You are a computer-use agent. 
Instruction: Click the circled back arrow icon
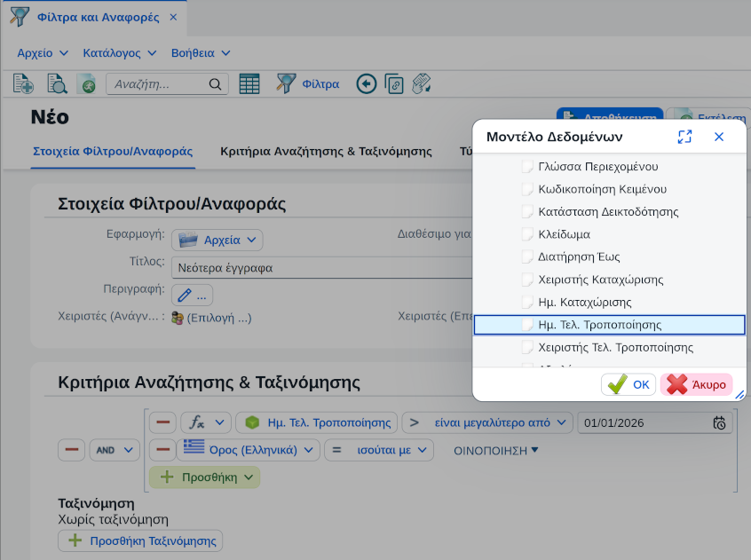[367, 83]
